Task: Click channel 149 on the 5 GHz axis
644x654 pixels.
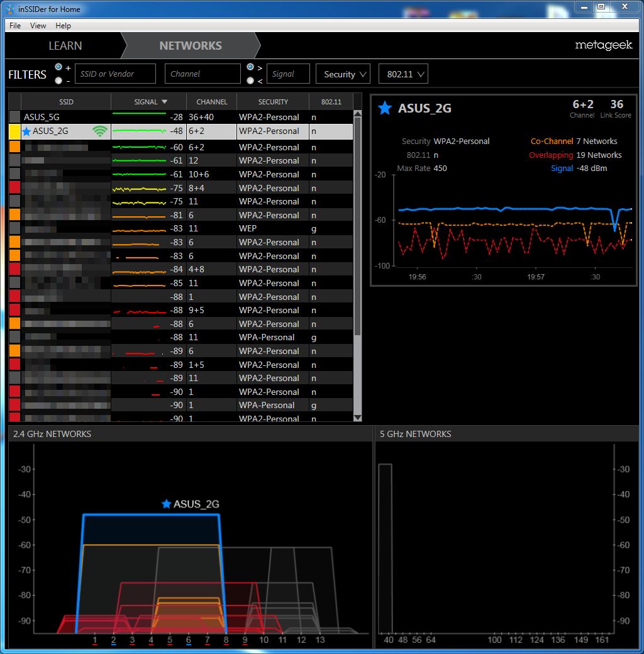Action: 581,640
